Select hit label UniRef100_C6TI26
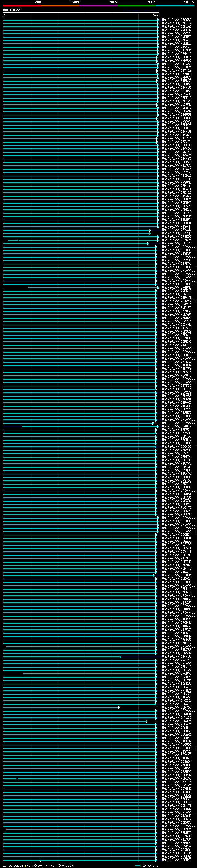Screen dimensions: 197x868 click(x=177, y=71)
